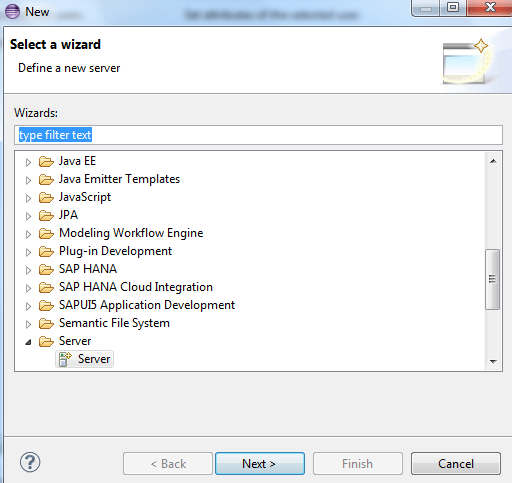Viewport: 512px width, 483px height.
Task: Expand the SAP HANA category
Action: point(28,270)
